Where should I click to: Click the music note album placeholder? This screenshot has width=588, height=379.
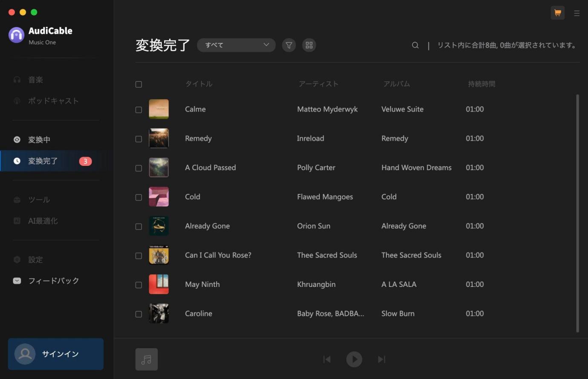pos(146,359)
